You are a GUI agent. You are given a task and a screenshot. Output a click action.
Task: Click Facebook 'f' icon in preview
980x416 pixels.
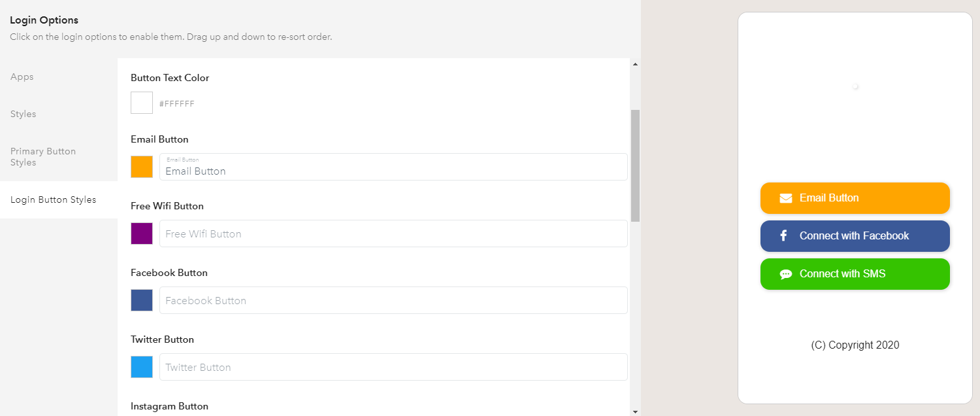[784, 236]
